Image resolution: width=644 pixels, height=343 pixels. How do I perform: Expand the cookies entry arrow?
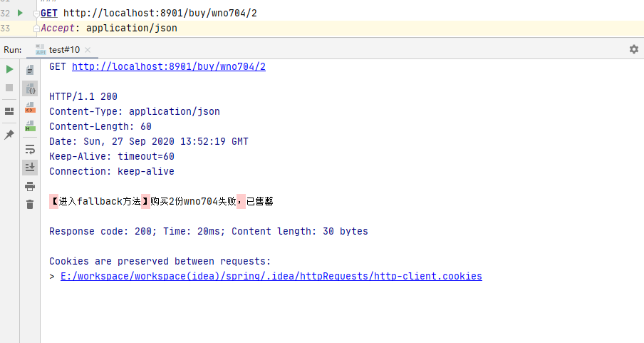[52, 276]
